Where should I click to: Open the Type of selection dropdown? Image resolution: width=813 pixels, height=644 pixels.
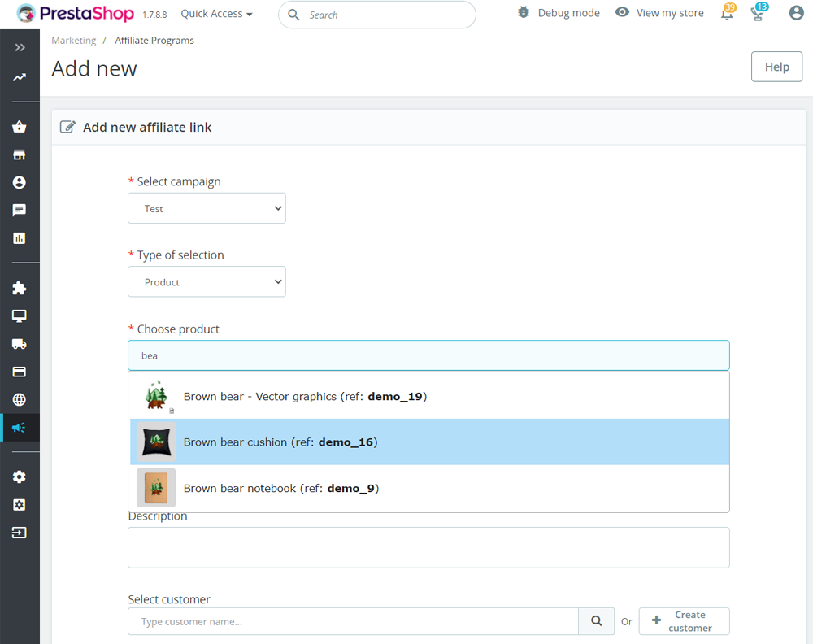[207, 281]
